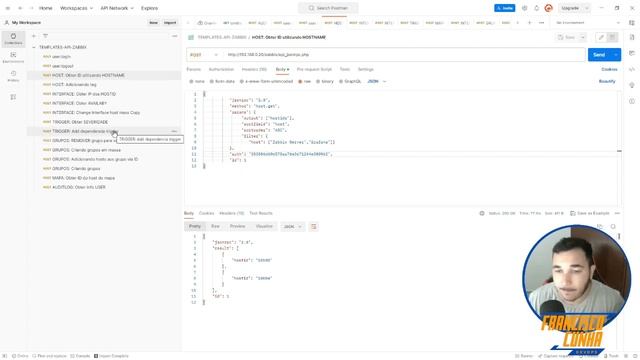Click the hamburger menu icon at top-left
Image resolution: width=640 pixels, height=360 pixels.
pos(7,8)
